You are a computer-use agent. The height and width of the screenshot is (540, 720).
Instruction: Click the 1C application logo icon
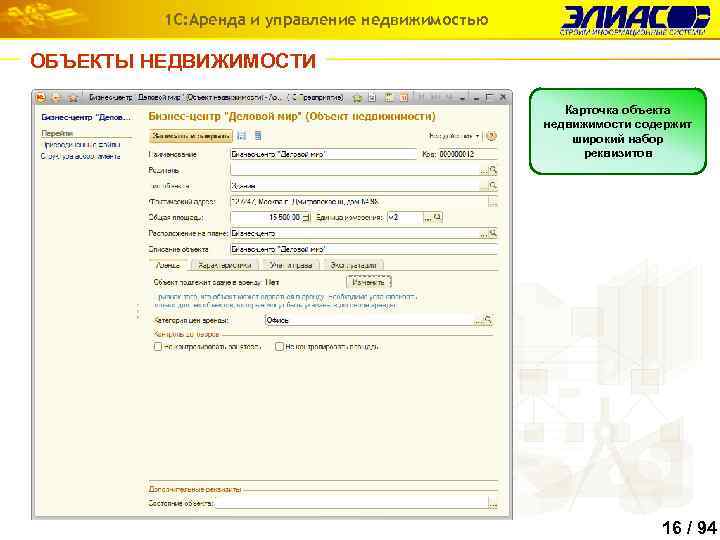41,97
